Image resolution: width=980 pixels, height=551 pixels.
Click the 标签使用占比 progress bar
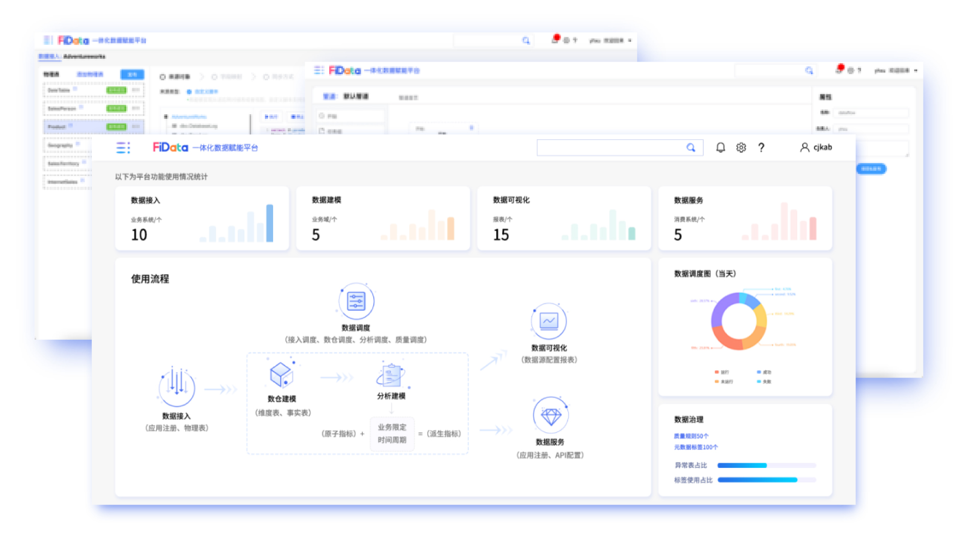767,480
